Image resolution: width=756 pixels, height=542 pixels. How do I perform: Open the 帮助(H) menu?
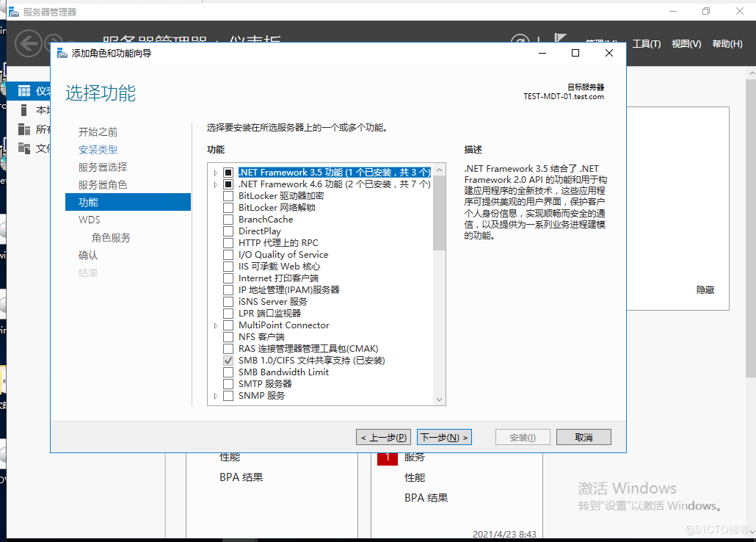(x=727, y=44)
